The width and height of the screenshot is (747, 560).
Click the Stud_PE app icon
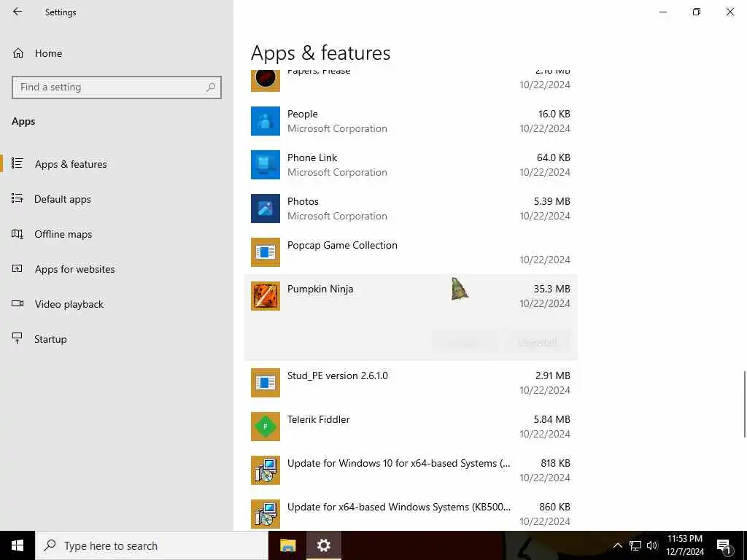[266, 383]
